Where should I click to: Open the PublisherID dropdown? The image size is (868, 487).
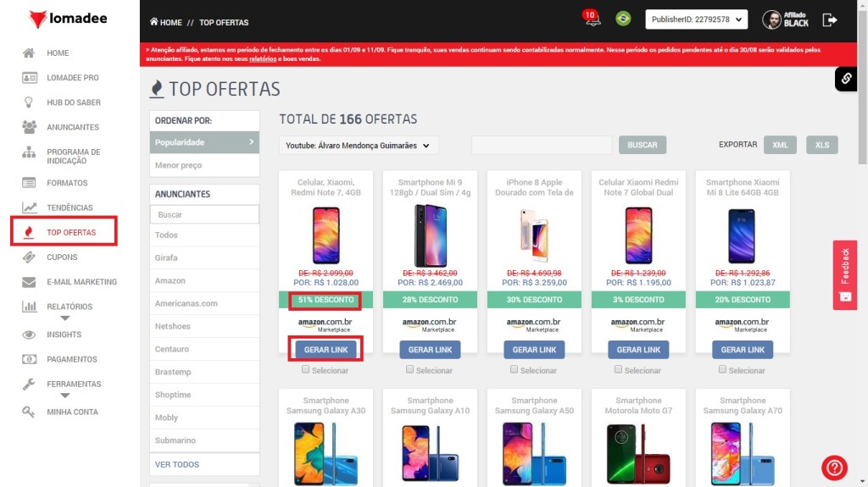point(697,19)
